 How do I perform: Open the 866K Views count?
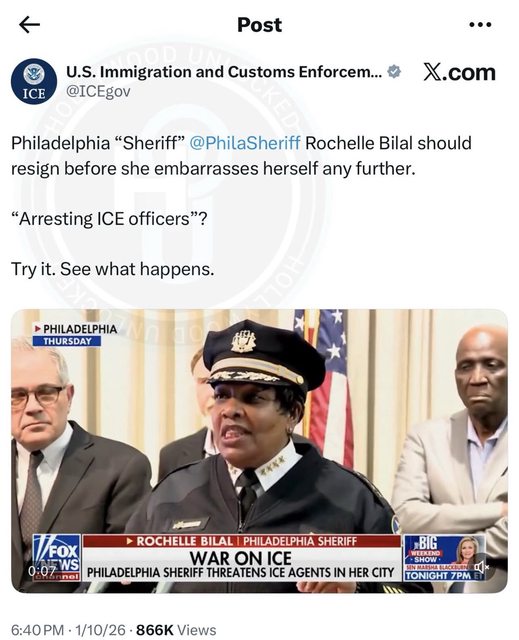click(x=176, y=629)
